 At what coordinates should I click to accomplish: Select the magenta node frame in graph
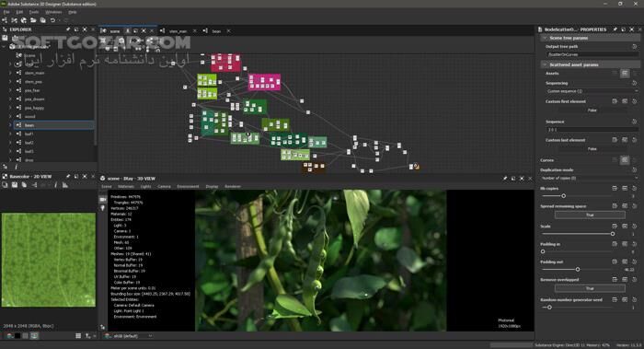pos(265,82)
